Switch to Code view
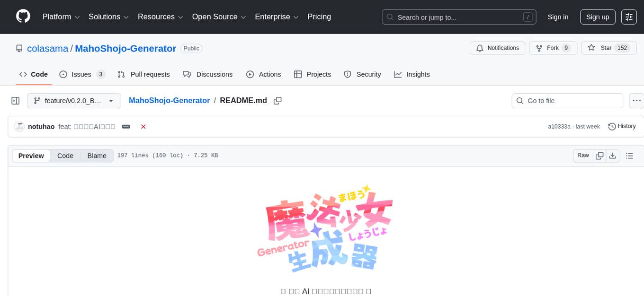Image resolution: width=644 pixels, height=296 pixels. coord(65,156)
